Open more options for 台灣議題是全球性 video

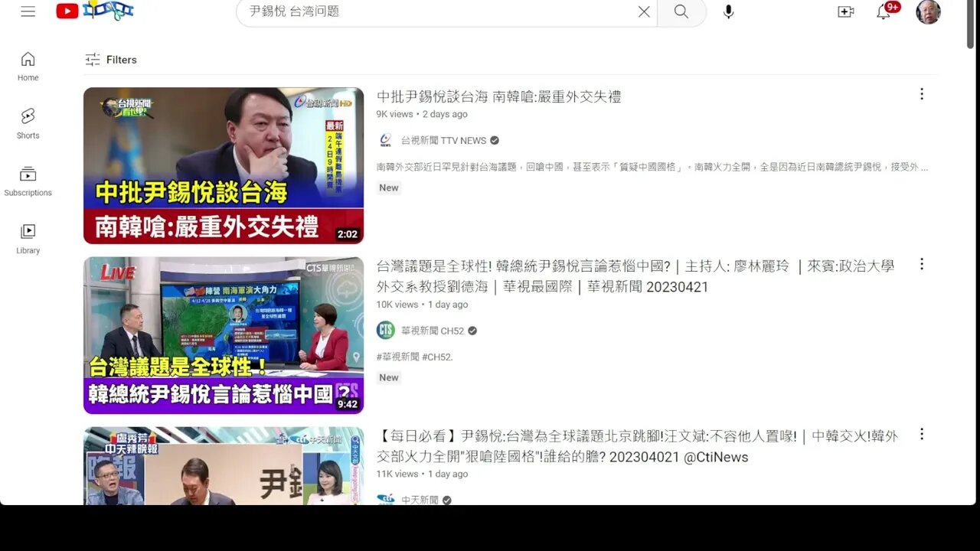[922, 264]
